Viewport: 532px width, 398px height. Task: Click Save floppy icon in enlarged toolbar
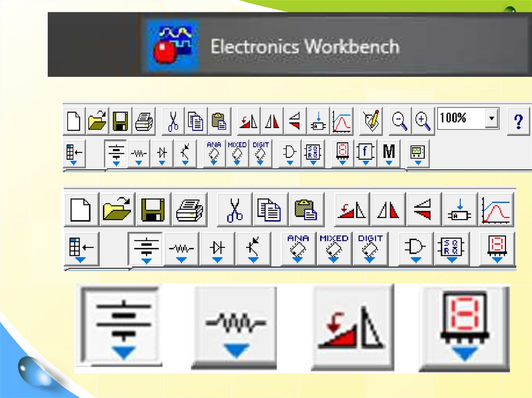[153, 210]
